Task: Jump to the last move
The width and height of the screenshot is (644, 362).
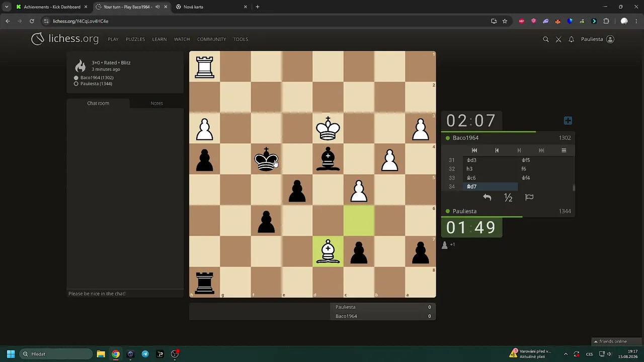Action: (541, 150)
